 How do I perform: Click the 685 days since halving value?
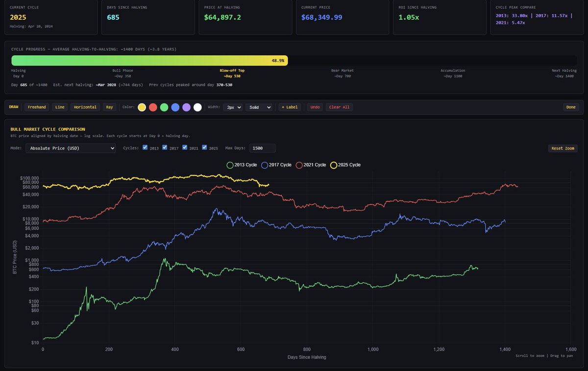[113, 17]
